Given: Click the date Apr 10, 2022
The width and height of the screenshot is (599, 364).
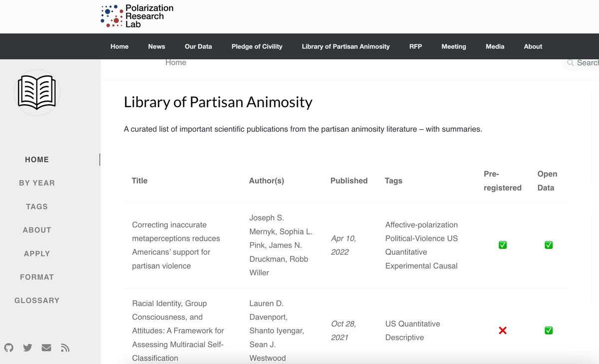Looking at the screenshot, I should pos(343,245).
